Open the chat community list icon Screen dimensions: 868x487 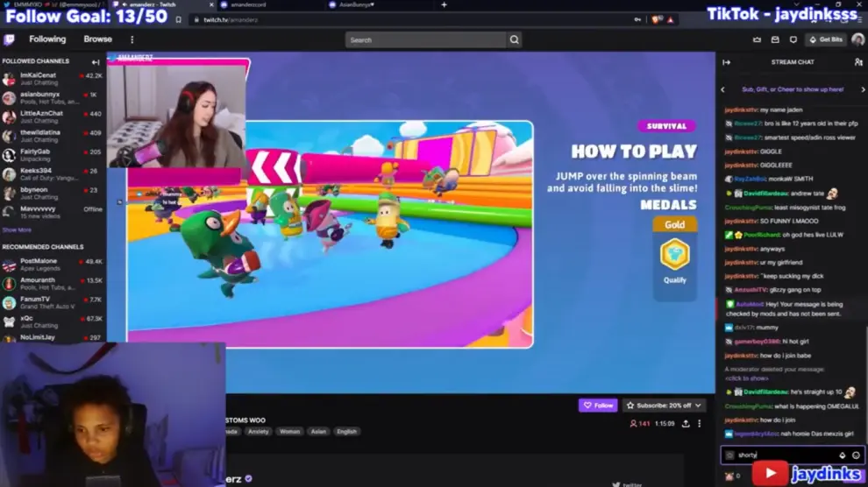point(857,62)
